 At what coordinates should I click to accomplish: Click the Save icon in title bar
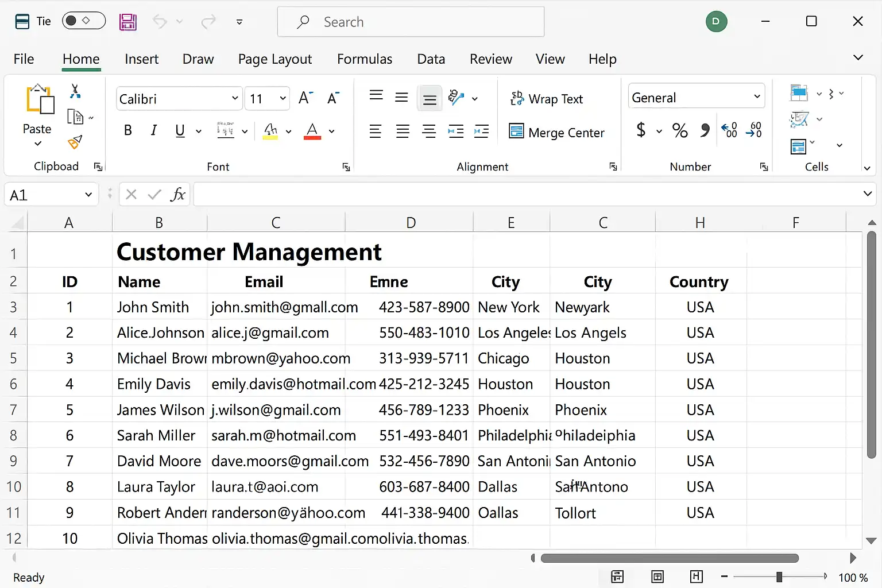pyautogui.click(x=127, y=22)
